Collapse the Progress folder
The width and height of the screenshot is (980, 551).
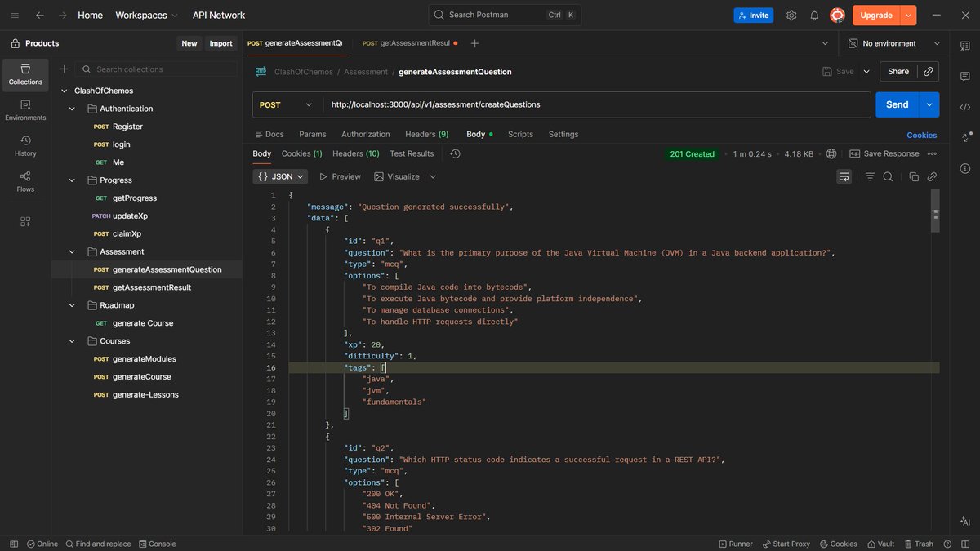coord(73,180)
